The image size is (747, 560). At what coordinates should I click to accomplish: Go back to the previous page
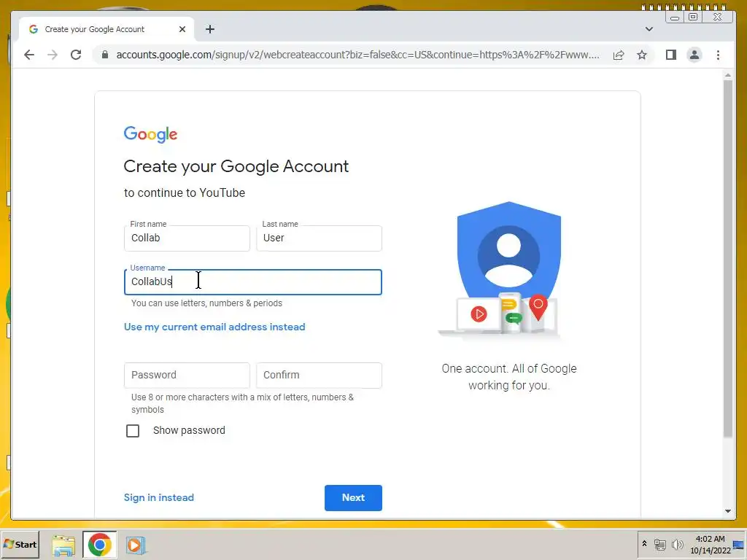(29, 55)
